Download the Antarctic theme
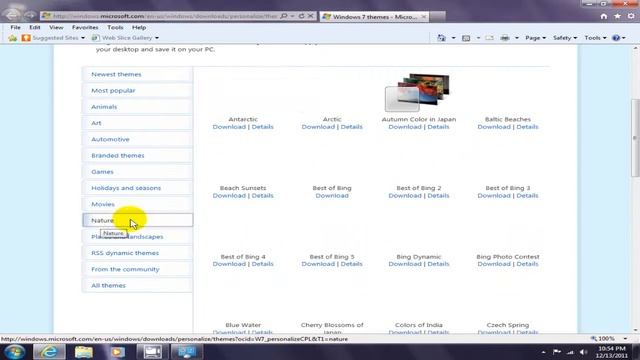Image resolution: width=640 pixels, height=360 pixels. pyautogui.click(x=229, y=127)
